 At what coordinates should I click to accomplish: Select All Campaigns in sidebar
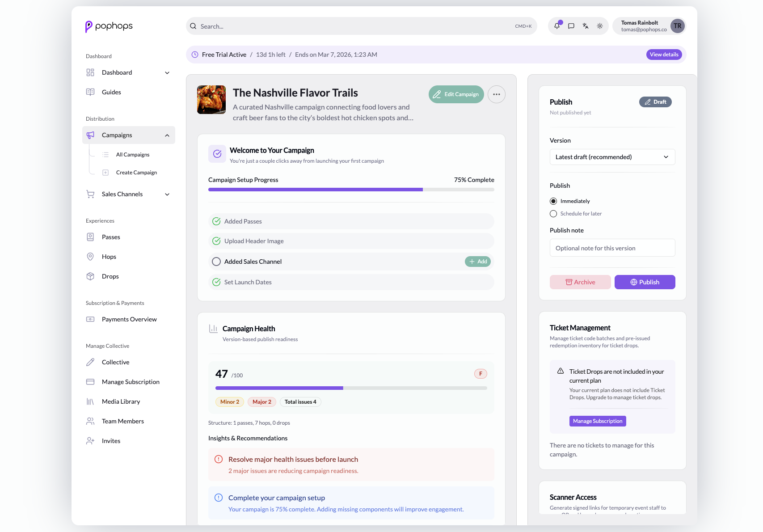coord(132,154)
